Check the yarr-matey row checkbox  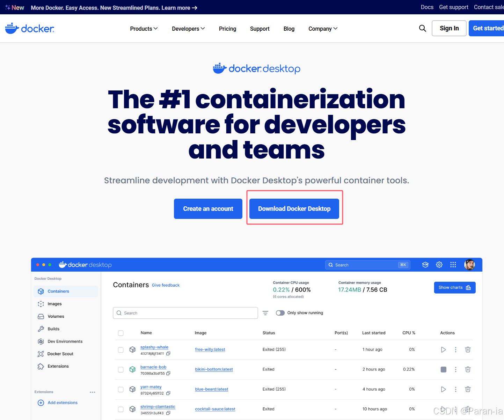click(121, 390)
